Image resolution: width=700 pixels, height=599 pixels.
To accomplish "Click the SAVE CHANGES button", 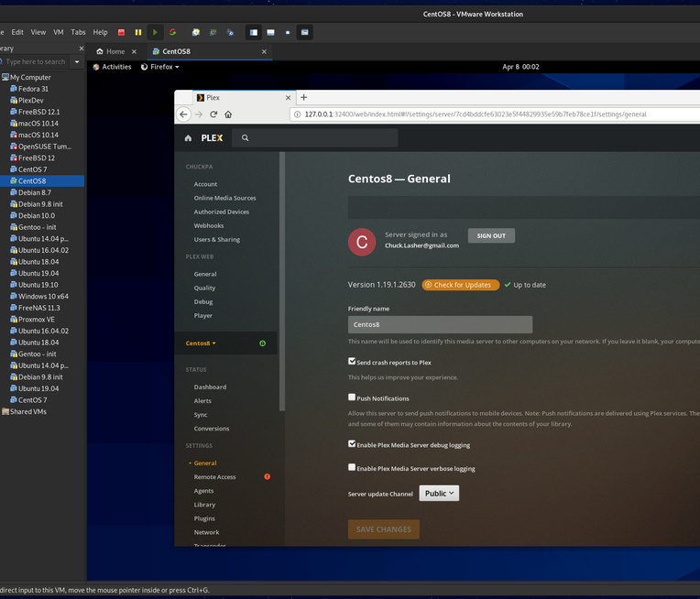I will pyautogui.click(x=384, y=529).
